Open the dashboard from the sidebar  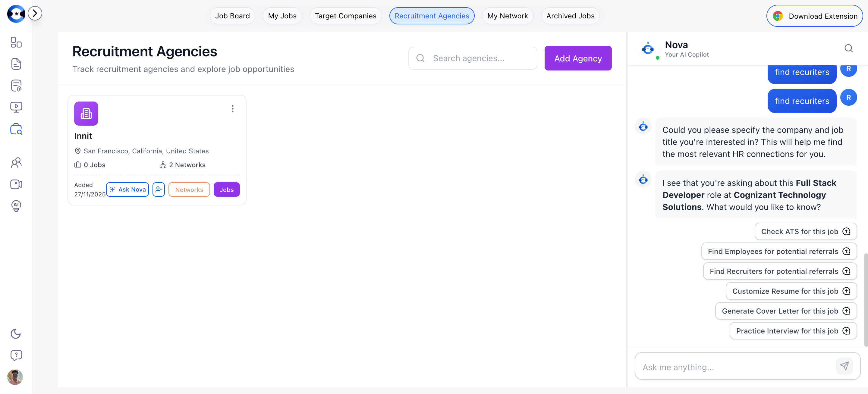pos(16,42)
